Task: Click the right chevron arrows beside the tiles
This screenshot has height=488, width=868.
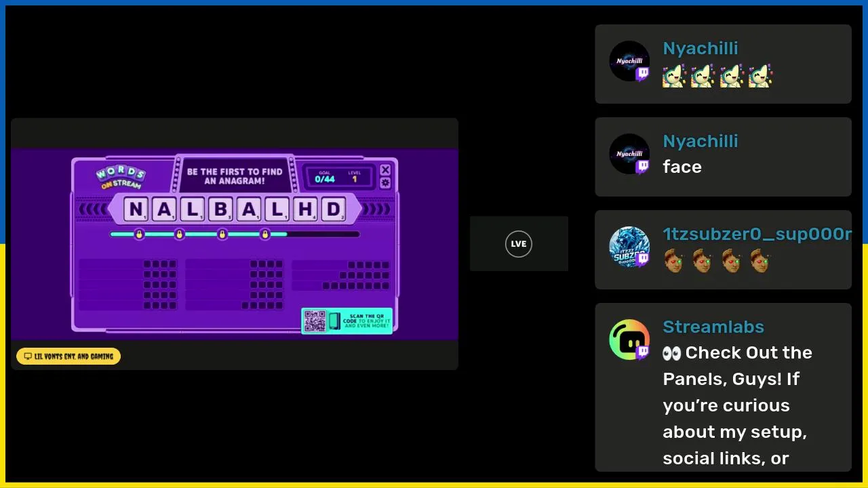Action: click(x=378, y=209)
